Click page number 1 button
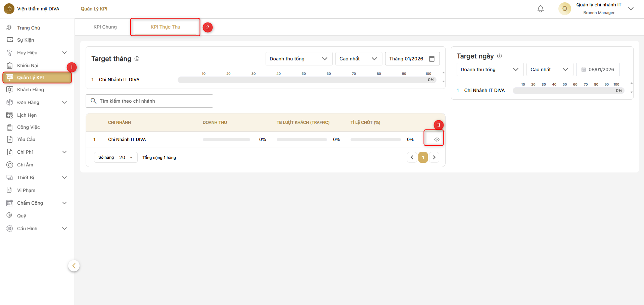 pos(423,157)
